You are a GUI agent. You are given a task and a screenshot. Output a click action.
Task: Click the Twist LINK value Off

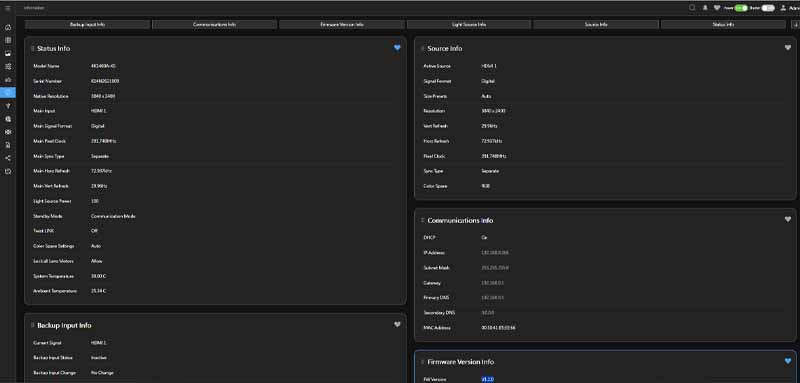(x=94, y=231)
